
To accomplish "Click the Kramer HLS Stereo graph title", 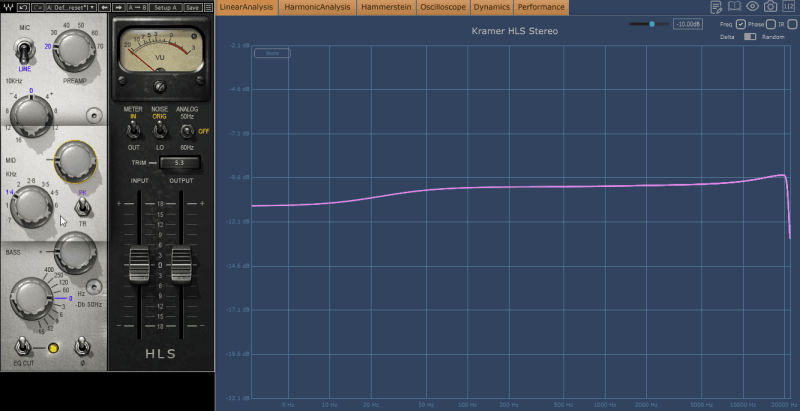I will [515, 31].
